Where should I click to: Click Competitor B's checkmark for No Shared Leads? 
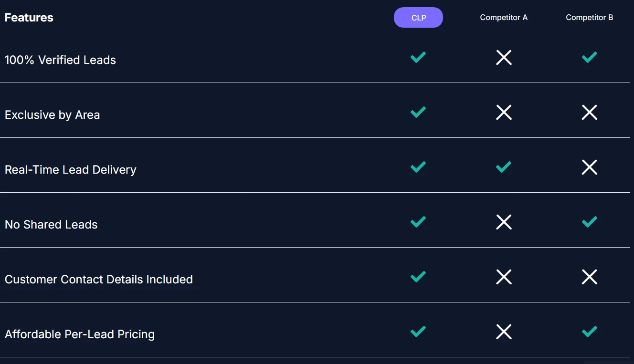[590, 222]
